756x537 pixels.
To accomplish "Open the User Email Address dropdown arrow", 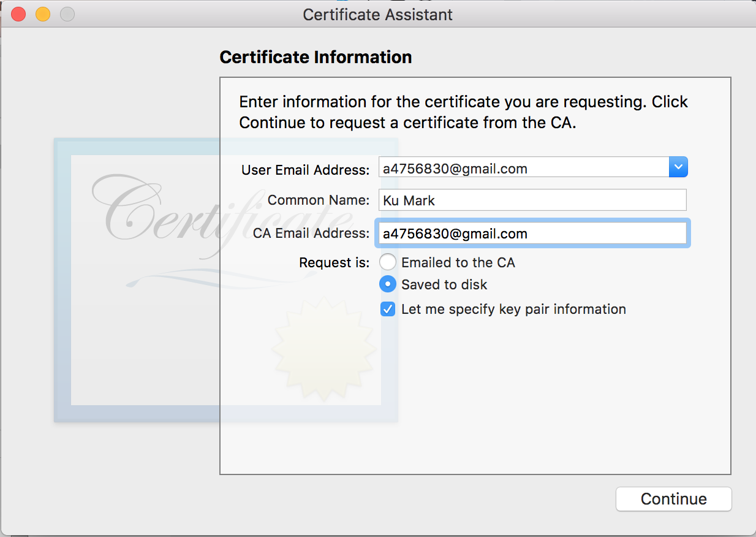I will pyautogui.click(x=678, y=167).
